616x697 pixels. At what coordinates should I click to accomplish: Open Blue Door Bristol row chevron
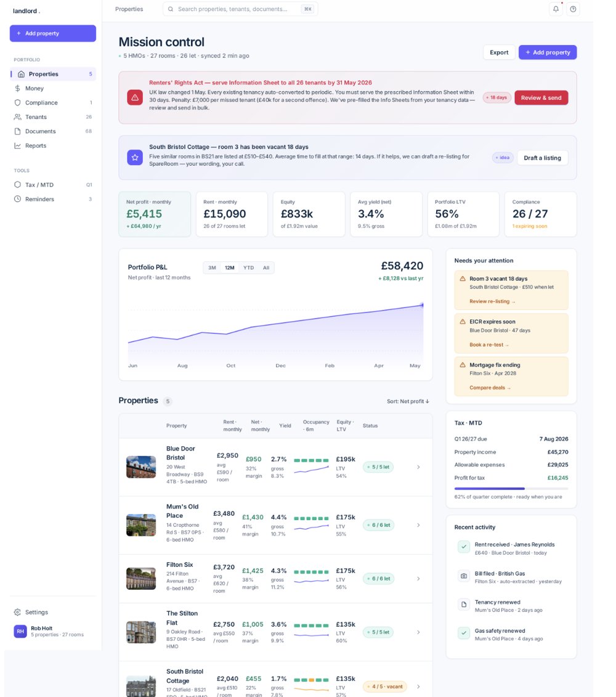418,467
